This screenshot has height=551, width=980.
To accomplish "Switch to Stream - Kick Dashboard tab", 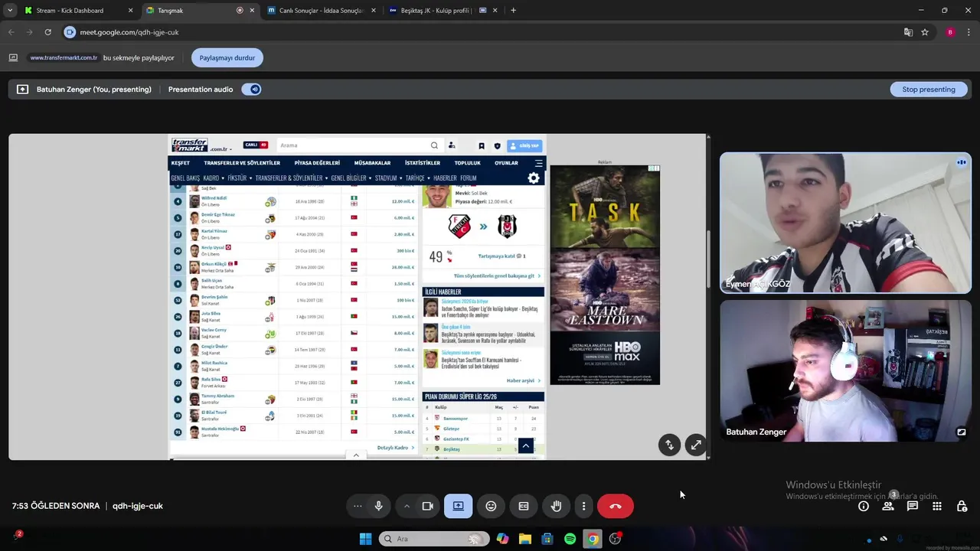I will point(79,11).
